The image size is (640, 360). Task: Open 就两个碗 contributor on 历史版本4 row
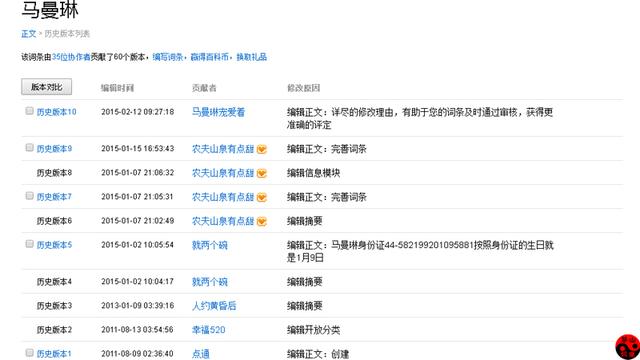(x=210, y=282)
